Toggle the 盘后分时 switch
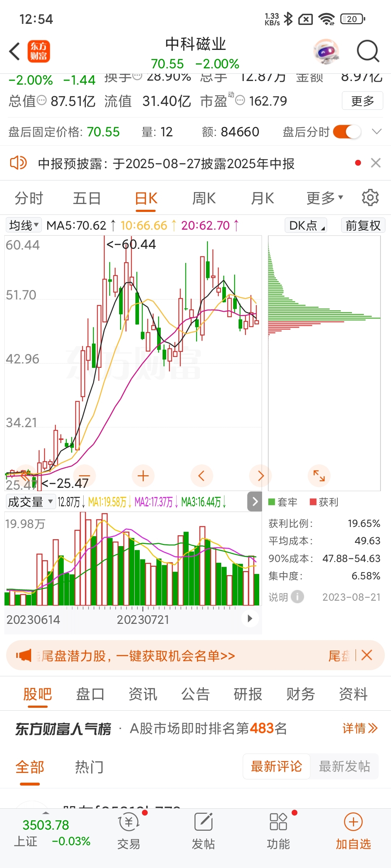 347,132
